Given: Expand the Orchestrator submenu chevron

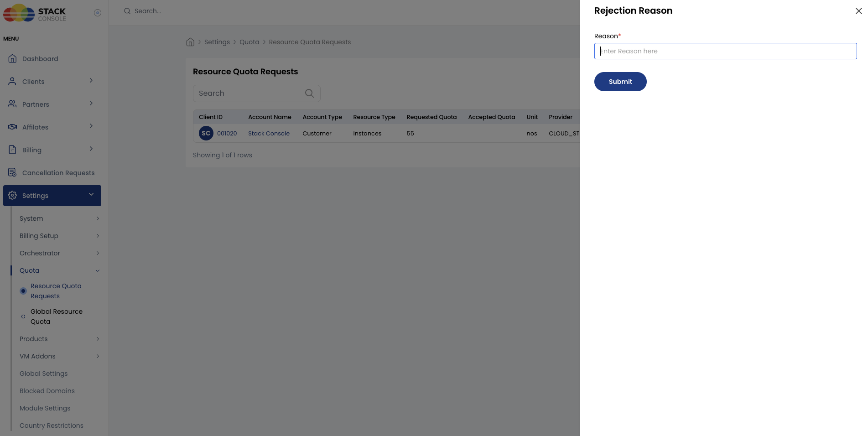Looking at the screenshot, I should (98, 253).
